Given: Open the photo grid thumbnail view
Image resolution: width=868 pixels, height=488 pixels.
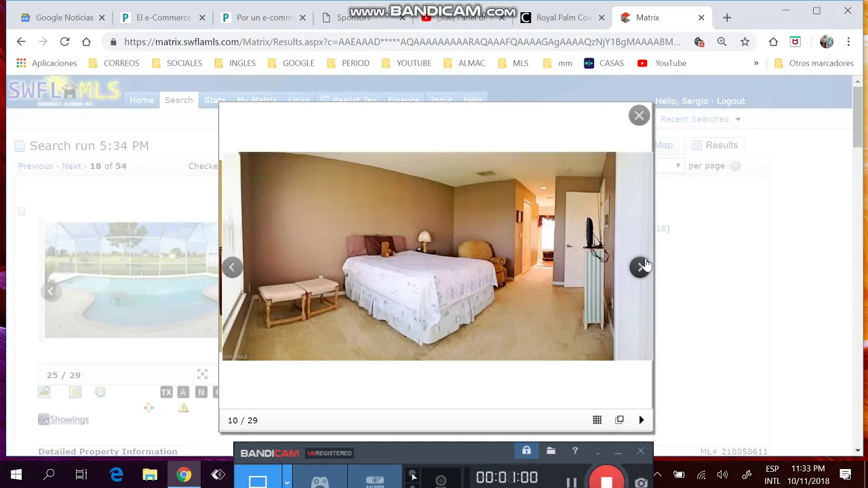Looking at the screenshot, I should point(597,420).
